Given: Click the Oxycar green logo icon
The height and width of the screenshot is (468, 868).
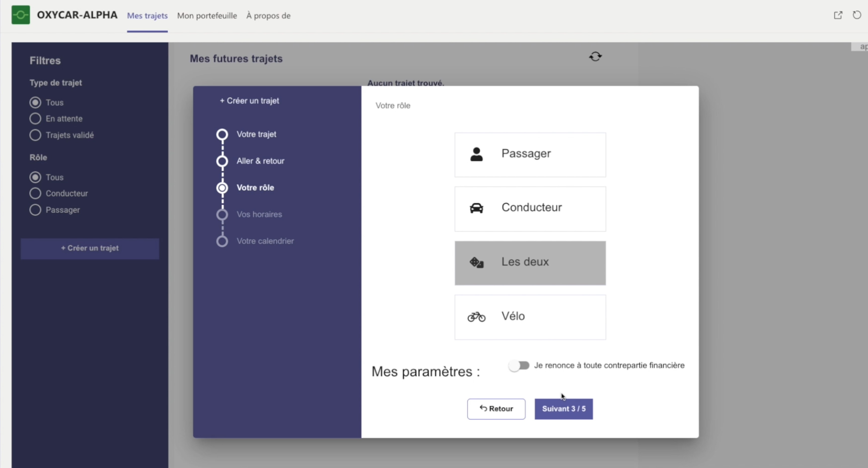Looking at the screenshot, I should (x=21, y=15).
